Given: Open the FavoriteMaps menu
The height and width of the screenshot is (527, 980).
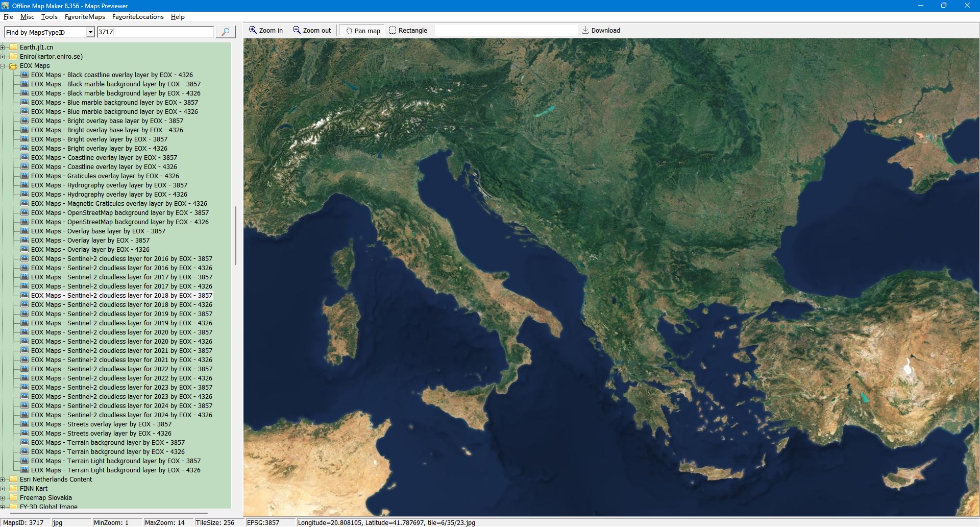Looking at the screenshot, I should 85,17.
